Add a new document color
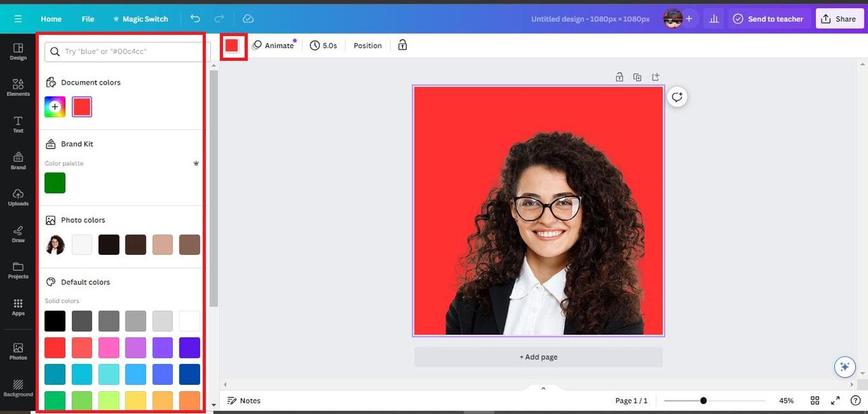 click(x=55, y=107)
